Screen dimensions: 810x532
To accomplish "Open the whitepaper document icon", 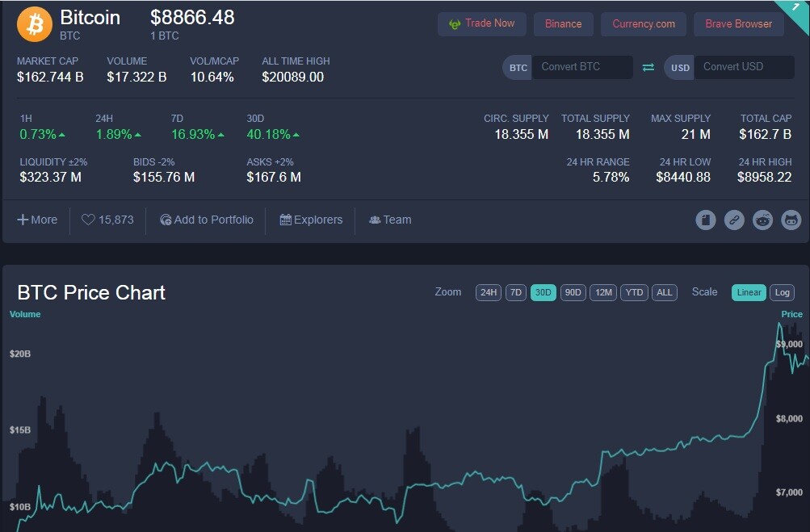I will pos(706,220).
